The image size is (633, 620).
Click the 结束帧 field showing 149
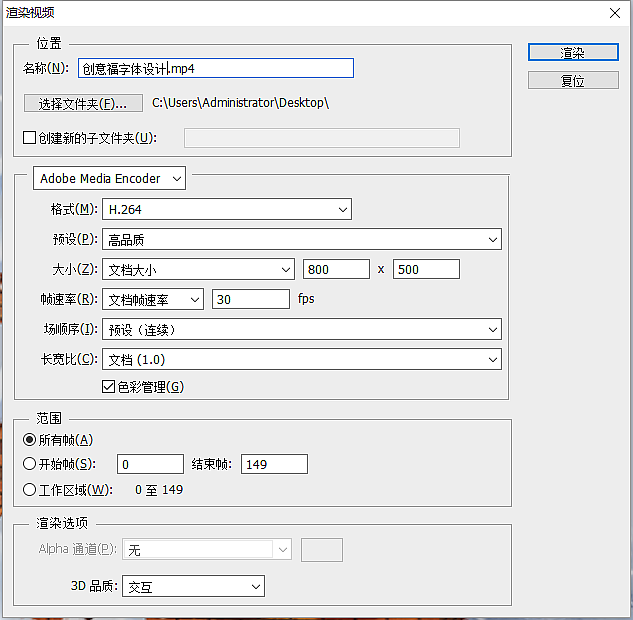point(274,464)
